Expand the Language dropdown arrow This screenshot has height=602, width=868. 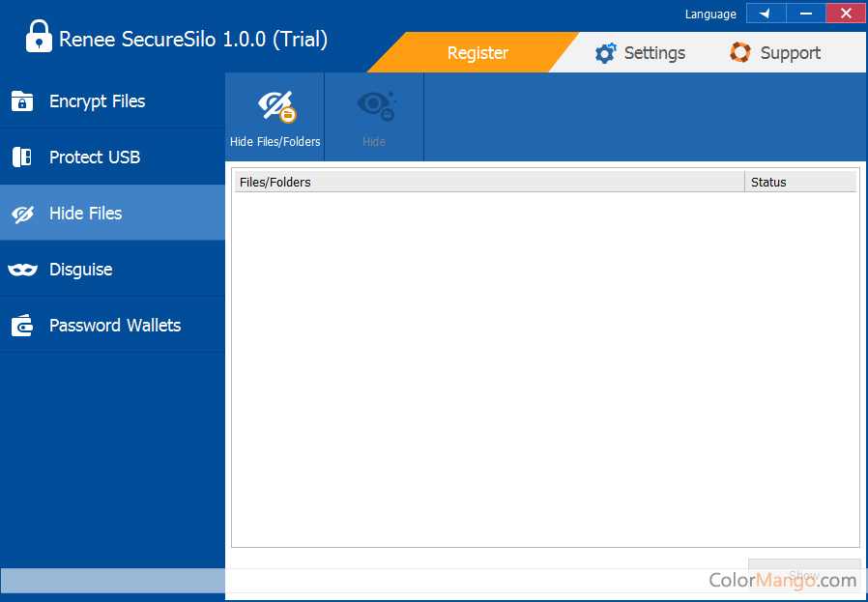click(x=766, y=14)
